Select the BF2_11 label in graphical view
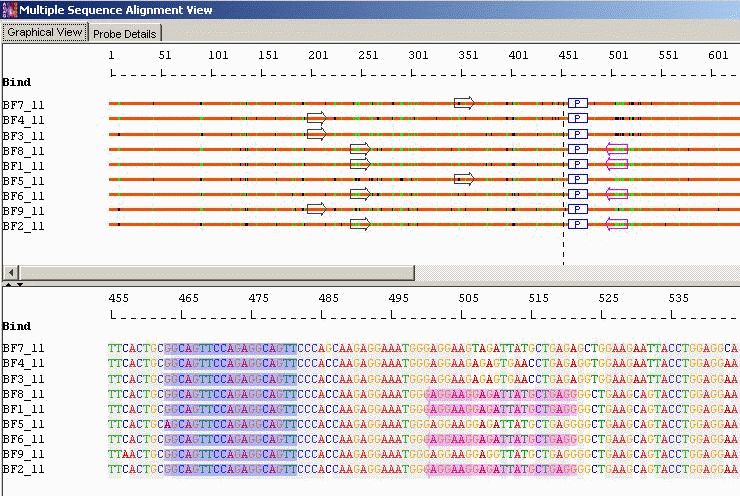This screenshot has height=496, width=740. click(x=23, y=226)
